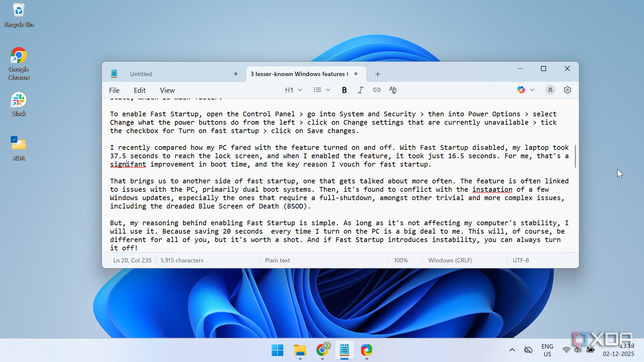This screenshot has height=362, width=644.
Task: Open the File menu
Action: [x=114, y=90]
